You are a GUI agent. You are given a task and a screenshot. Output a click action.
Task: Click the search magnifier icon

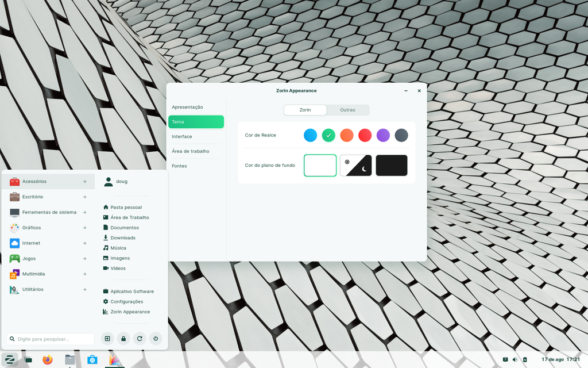click(13, 339)
